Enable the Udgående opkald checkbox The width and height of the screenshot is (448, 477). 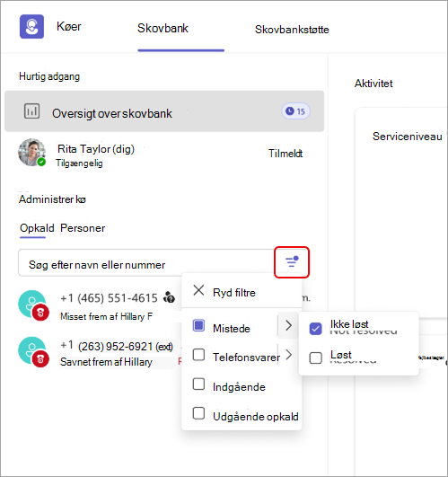[x=198, y=413]
